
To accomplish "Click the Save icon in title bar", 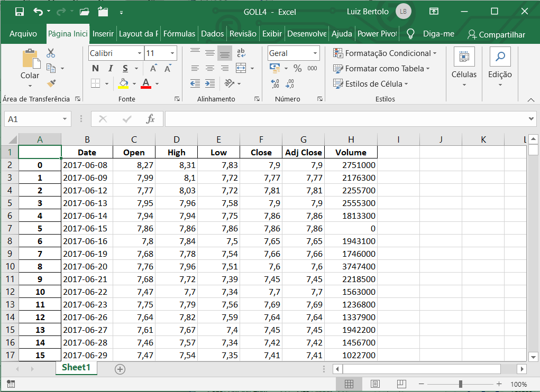I will coord(20,12).
